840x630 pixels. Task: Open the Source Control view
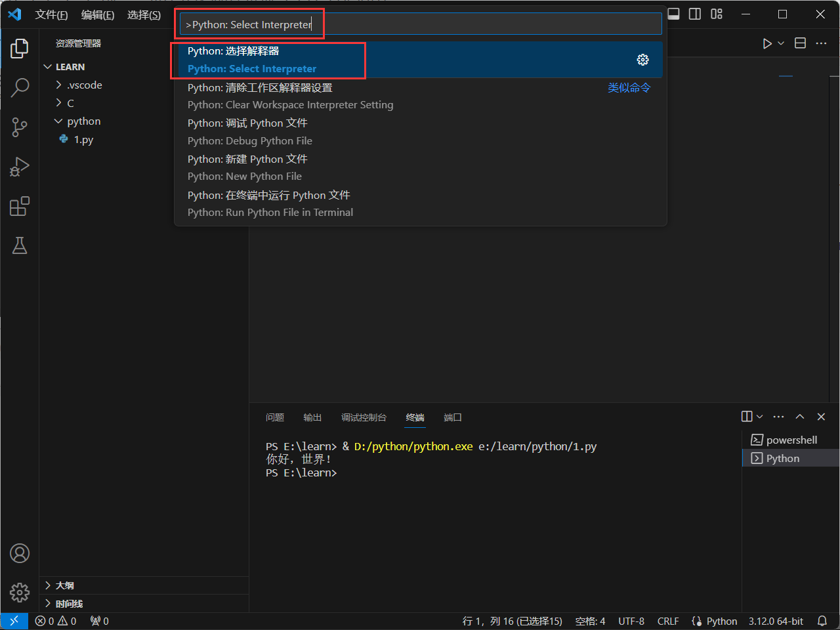pyautogui.click(x=19, y=127)
